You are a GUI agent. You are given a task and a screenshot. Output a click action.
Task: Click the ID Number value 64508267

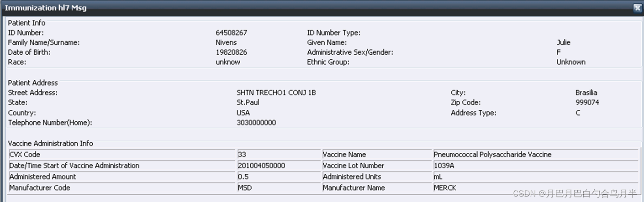[231, 33]
